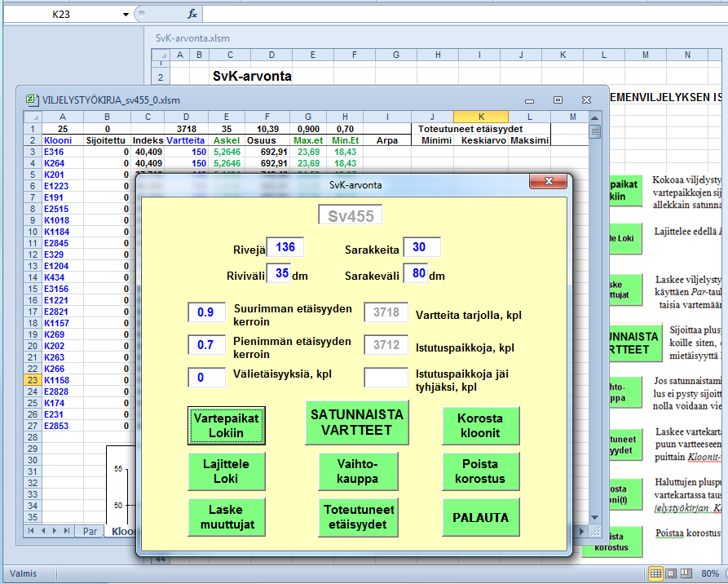Select column D header in VILJELYSTYÖKIRJA
Viewport: 728px width, 584px height.
coord(186,117)
